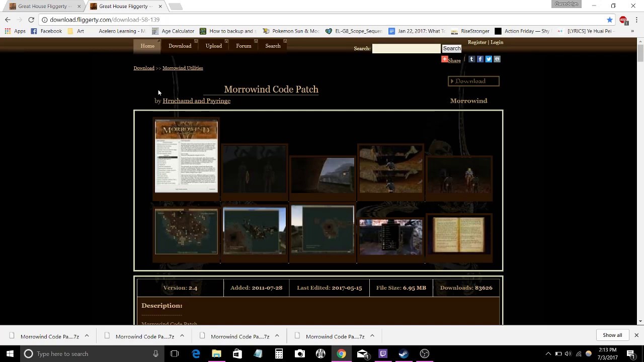Click the Search button beside the field
The image size is (644, 362).
click(451, 48)
